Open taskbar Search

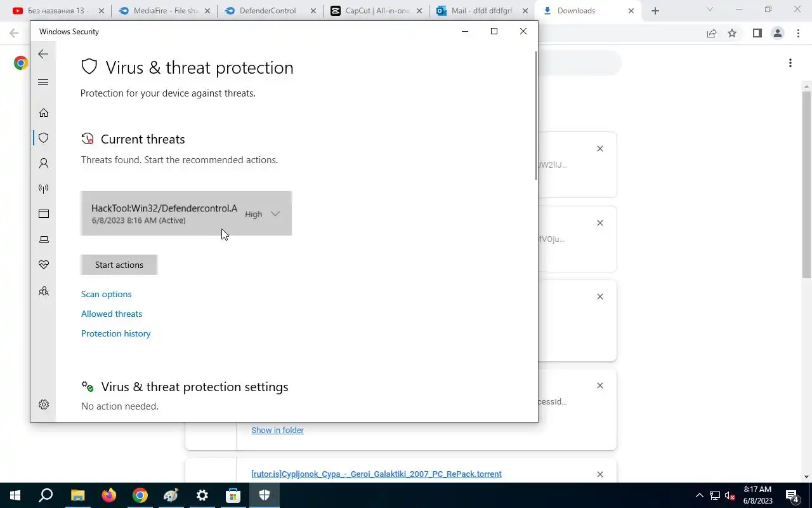tap(46, 495)
